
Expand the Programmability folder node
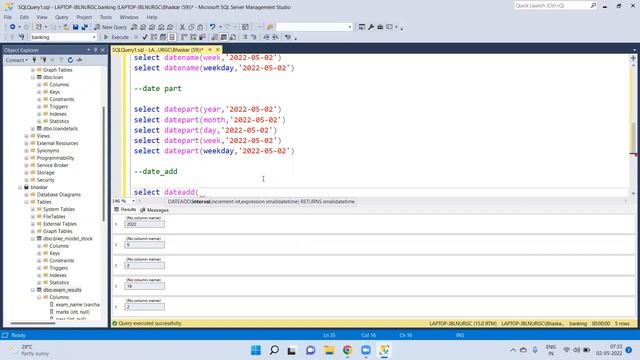point(27,158)
